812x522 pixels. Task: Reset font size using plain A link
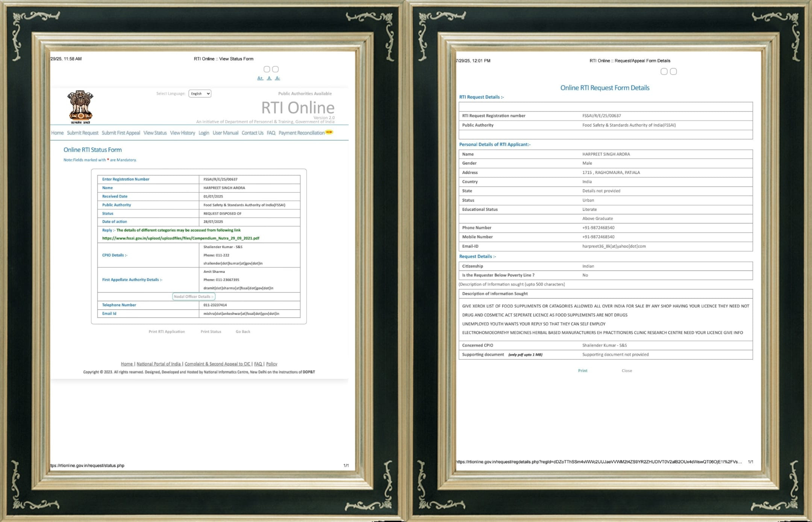coord(269,78)
